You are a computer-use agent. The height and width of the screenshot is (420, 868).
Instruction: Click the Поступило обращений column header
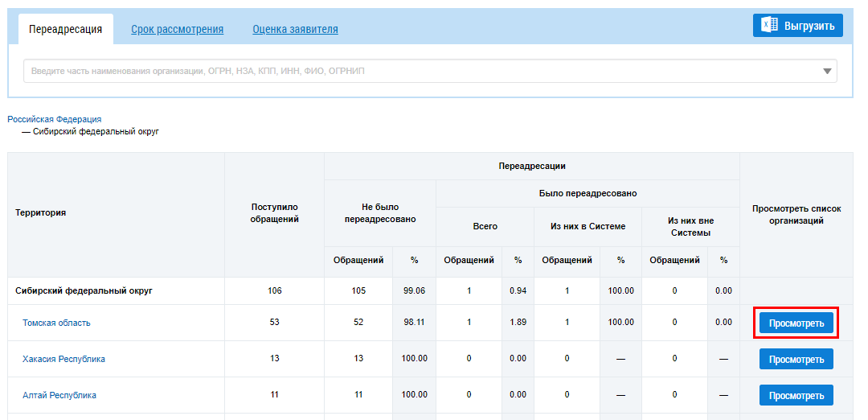tap(274, 212)
